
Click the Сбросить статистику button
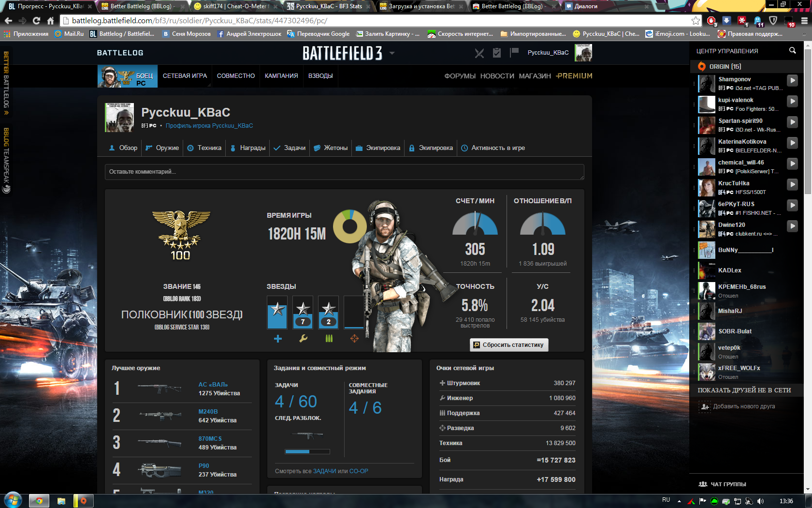coord(509,345)
